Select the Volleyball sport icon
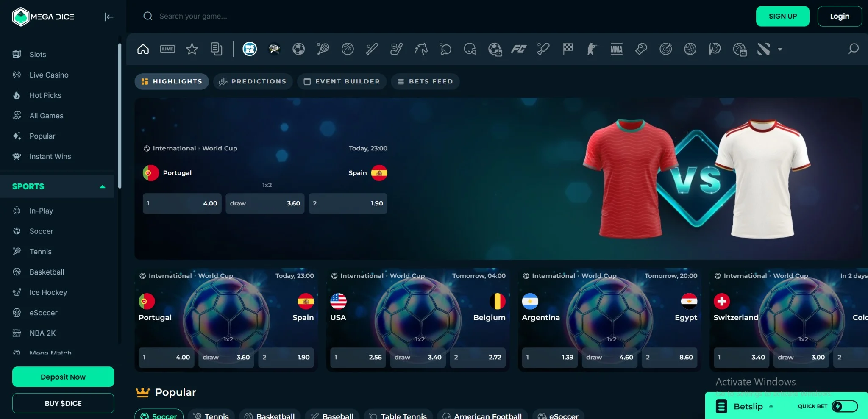 [690, 49]
